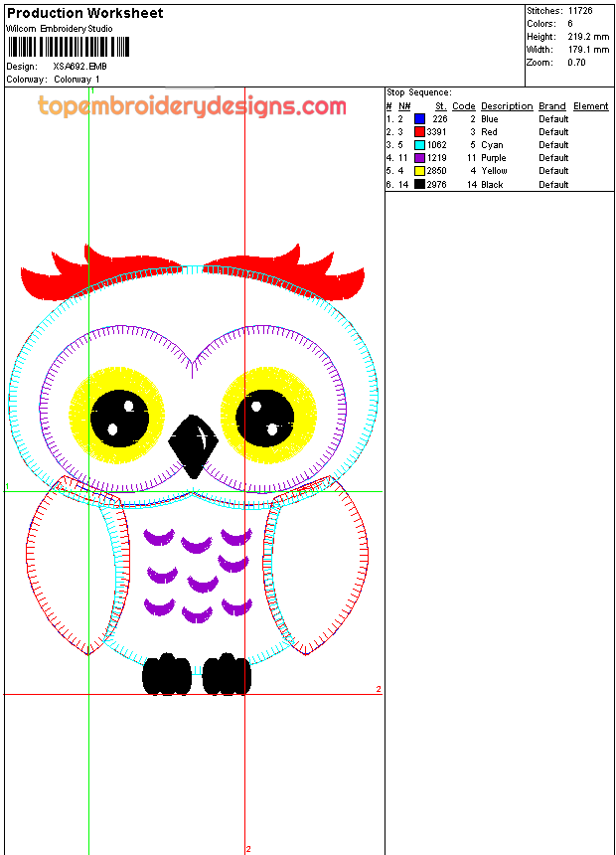Click the Height value 219.2 mm

tap(588, 37)
